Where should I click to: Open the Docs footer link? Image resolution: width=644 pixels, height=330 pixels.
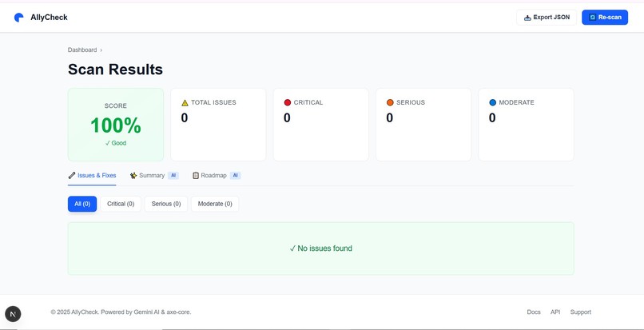(x=534, y=312)
